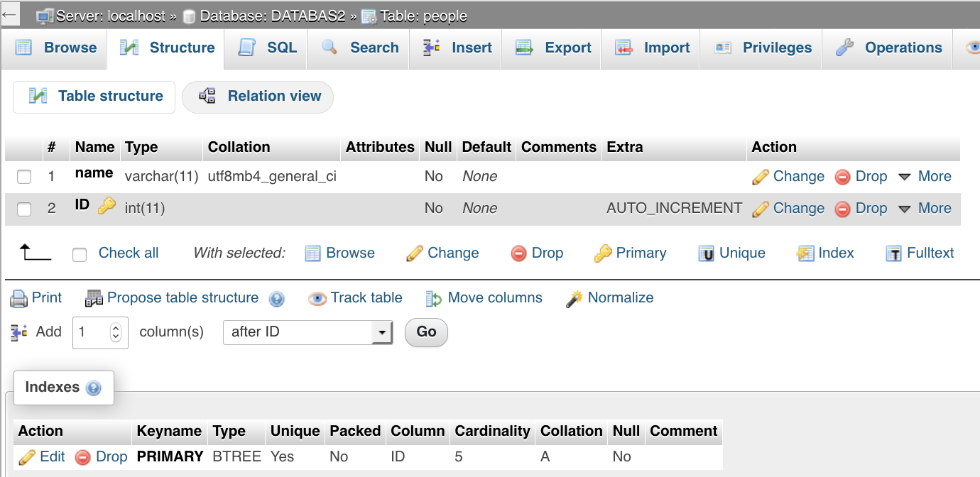The height and width of the screenshot is (477, 980).
Task: Click the Propose table structure help icon
Action: [276, 299]
